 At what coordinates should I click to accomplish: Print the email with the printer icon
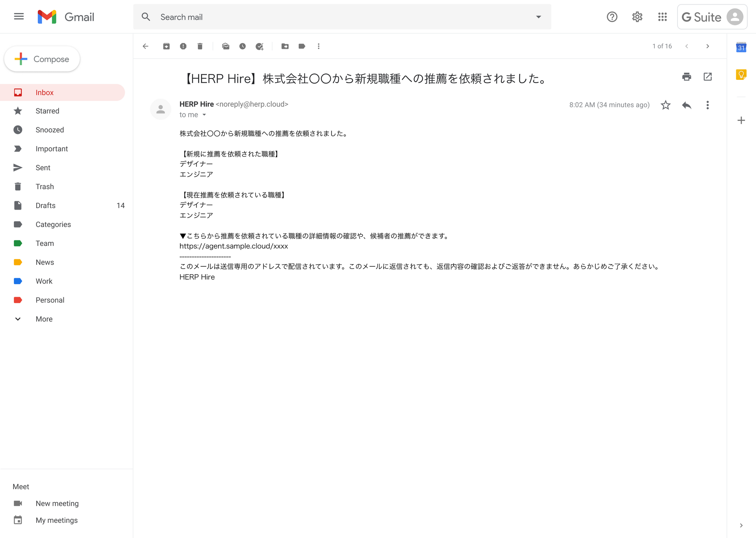[686, 77]
